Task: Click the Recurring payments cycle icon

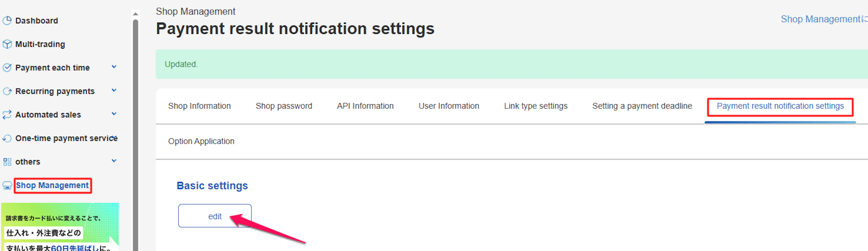Action: [x=7, y=91]
